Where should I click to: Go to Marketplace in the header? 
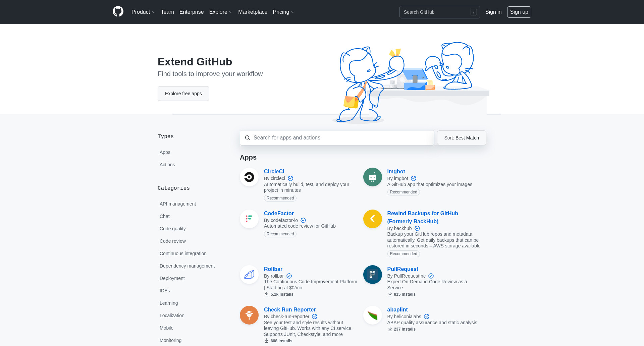(x=253, y=12)
